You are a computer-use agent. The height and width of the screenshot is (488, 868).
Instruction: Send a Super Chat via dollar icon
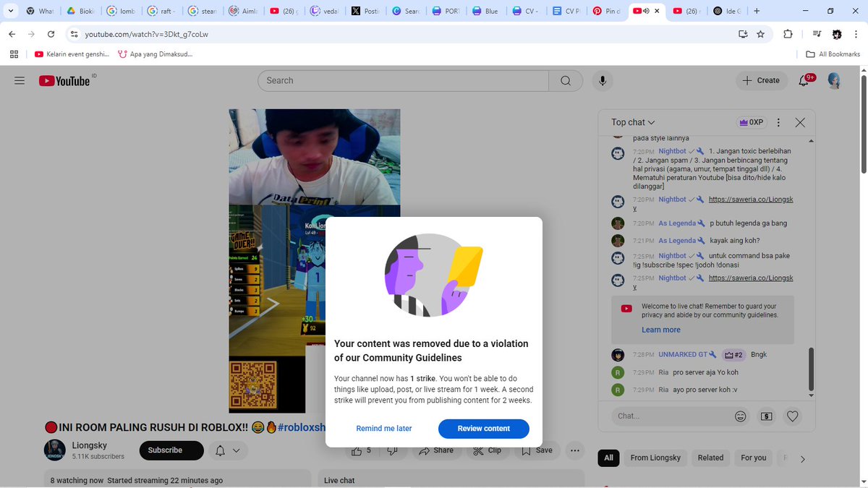click(767, 416)
